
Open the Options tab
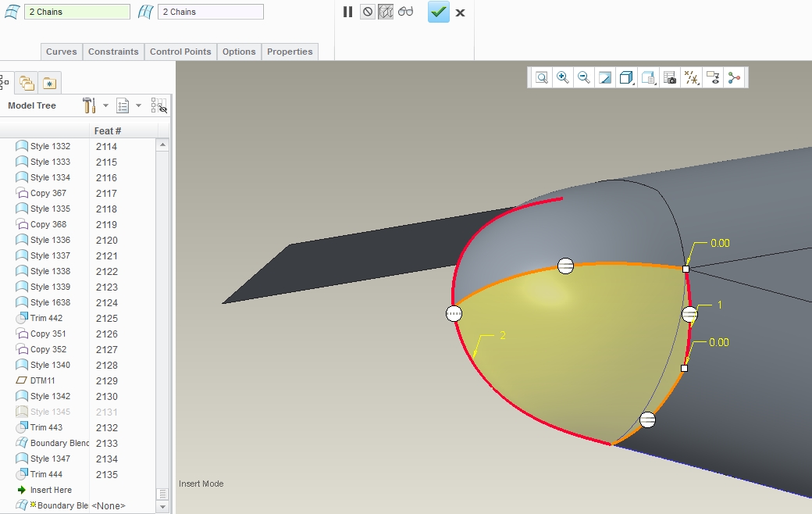click(x=239, y=52)
